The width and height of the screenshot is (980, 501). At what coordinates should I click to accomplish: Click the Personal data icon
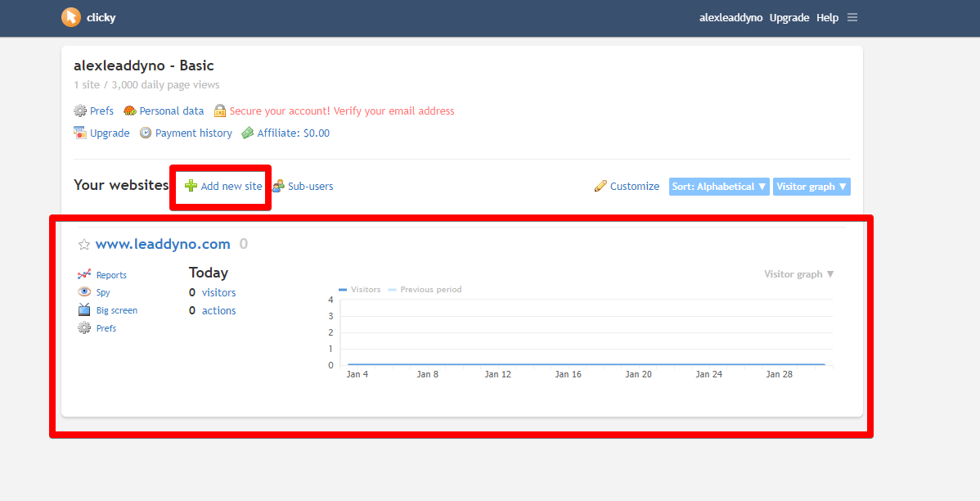[x=130, y=111]
